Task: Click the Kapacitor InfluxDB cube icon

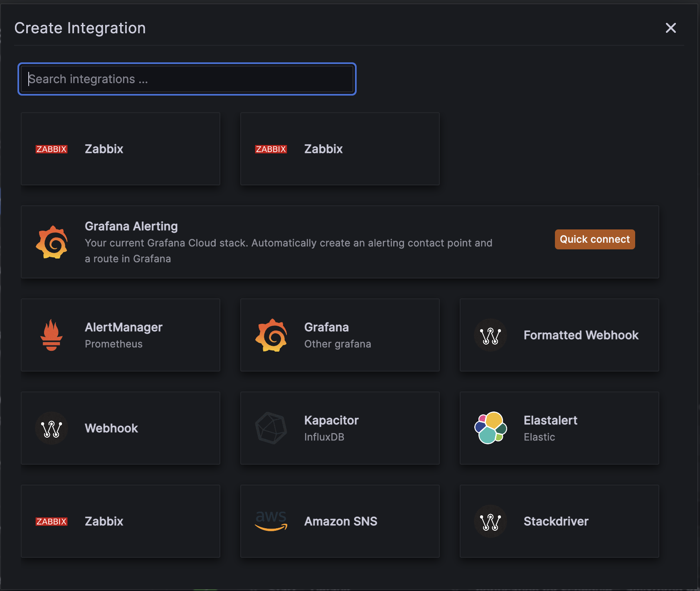Action: (x=271, y=428)
